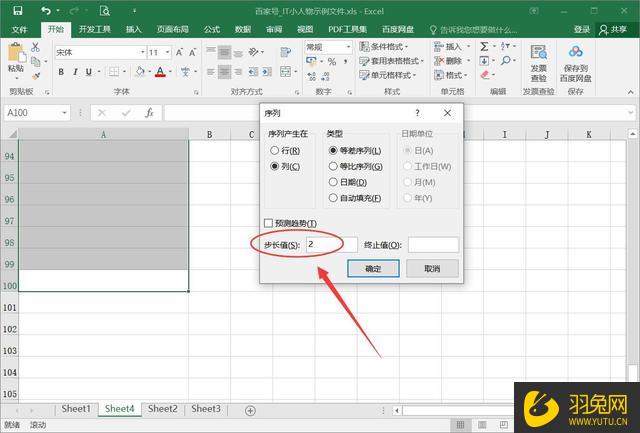Click Decrease Decimal icon

tap(325, 76)
